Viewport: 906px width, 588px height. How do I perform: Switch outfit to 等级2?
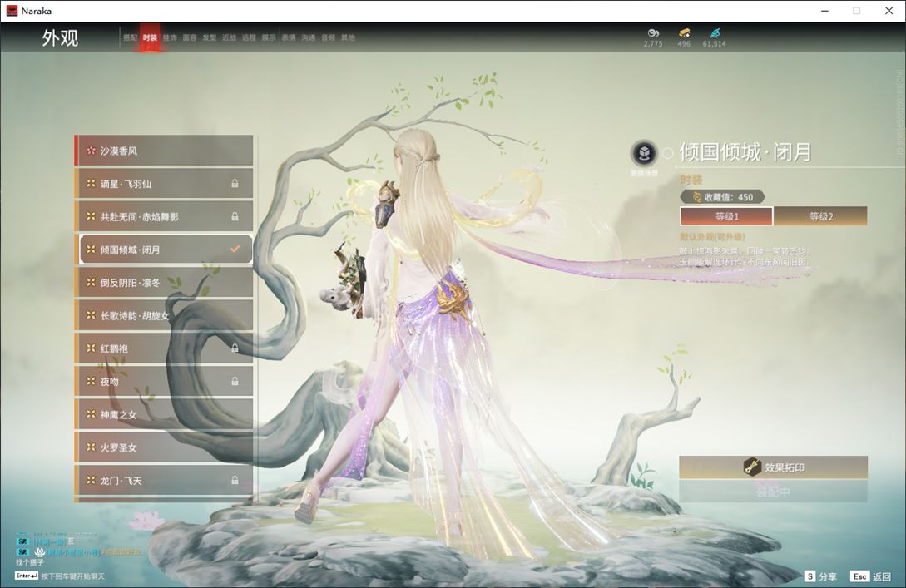coord(820,216)
